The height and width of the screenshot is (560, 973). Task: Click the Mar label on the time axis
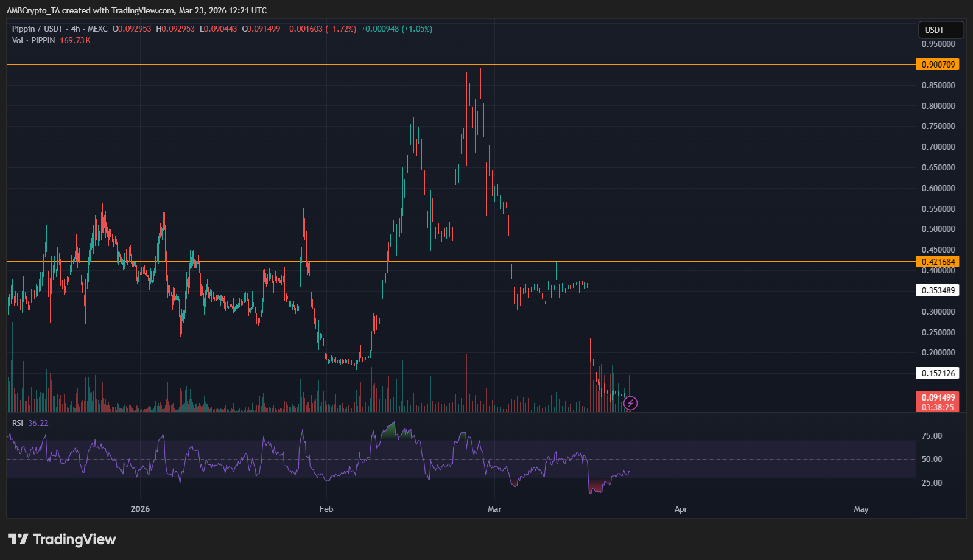(x=494, y=509)
